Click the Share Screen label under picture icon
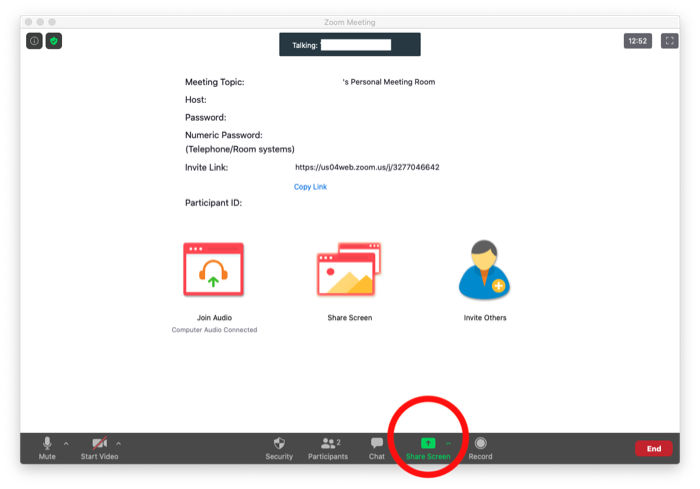 point(350,318)
